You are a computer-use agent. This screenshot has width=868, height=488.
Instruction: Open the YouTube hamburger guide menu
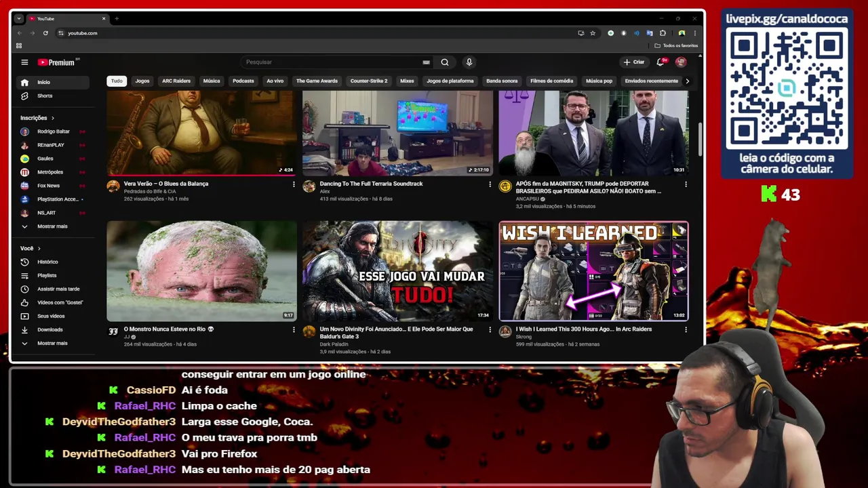click(x=24, y=62)
